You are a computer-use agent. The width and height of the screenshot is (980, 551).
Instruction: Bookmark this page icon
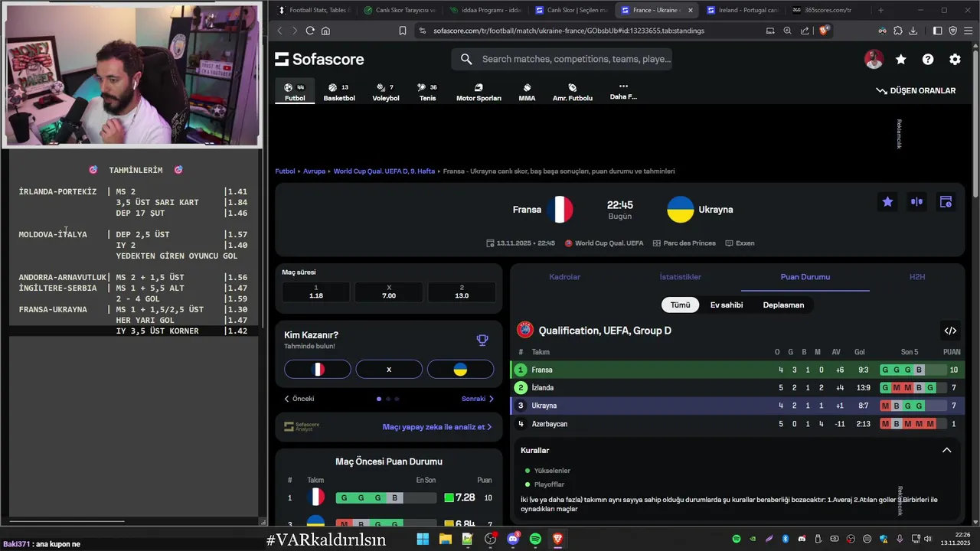(403, 31)
